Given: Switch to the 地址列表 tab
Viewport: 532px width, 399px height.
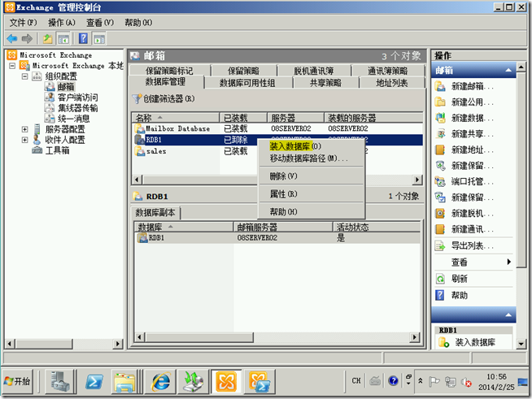Looking at the screenshot, I should [391, 83].
